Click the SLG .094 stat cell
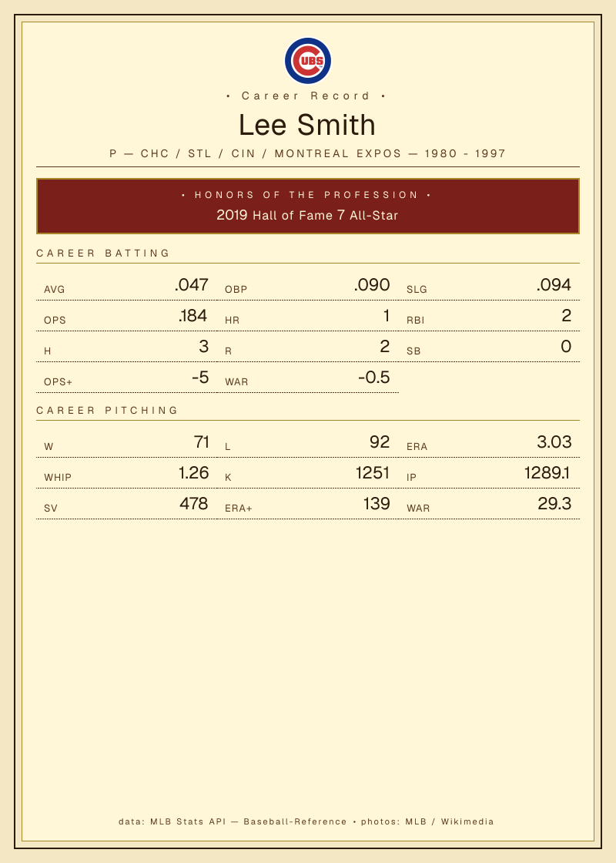The image size is (616, 863). point(489,285)
